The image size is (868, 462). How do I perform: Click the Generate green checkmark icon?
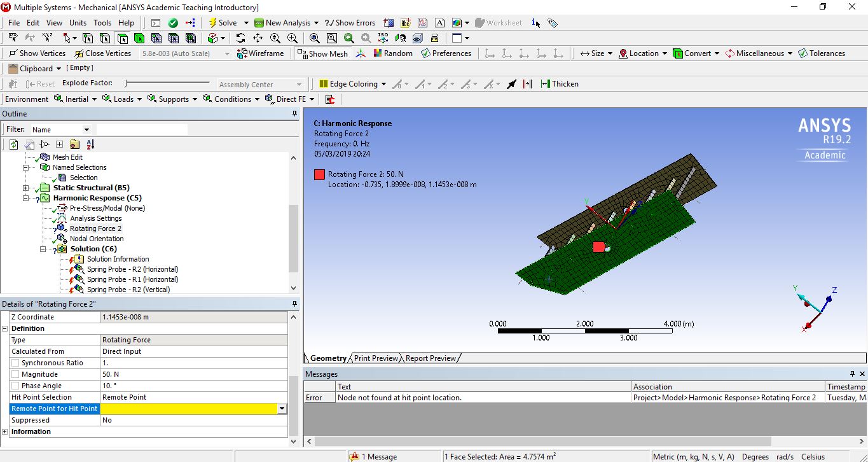pyautogui.click(x=173, y=23)
